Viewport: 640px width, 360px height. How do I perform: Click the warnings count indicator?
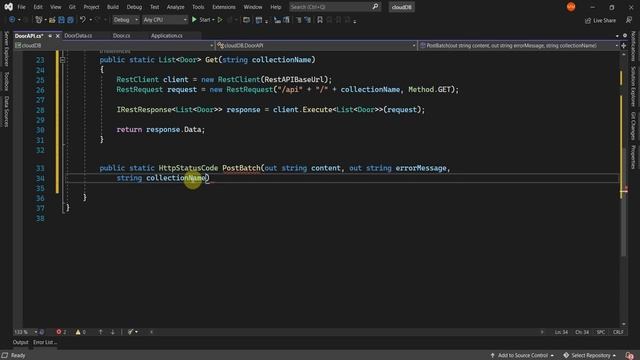tap(81, 332)
